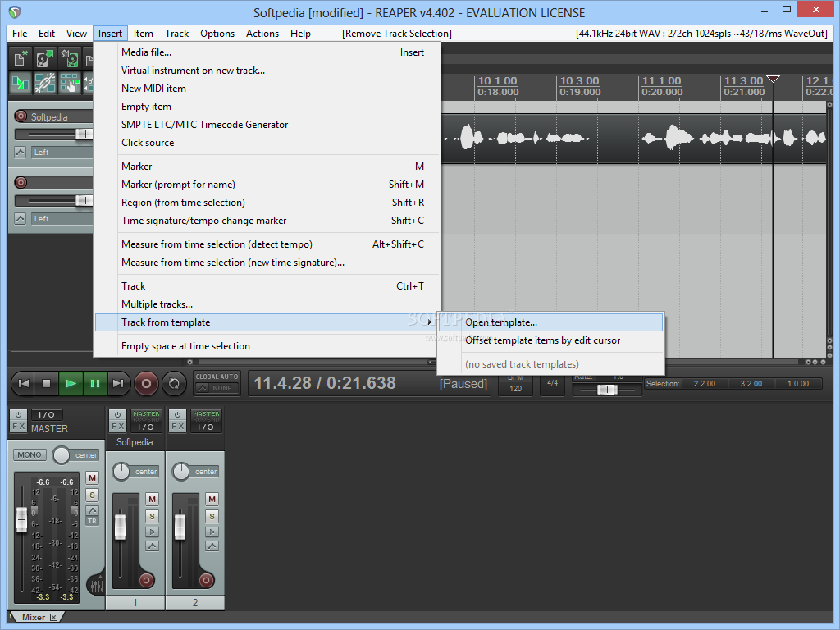Screen dimensions: 840x630
Task: Open Softpedia channel FX button in mixer
Action: [117, 427]
